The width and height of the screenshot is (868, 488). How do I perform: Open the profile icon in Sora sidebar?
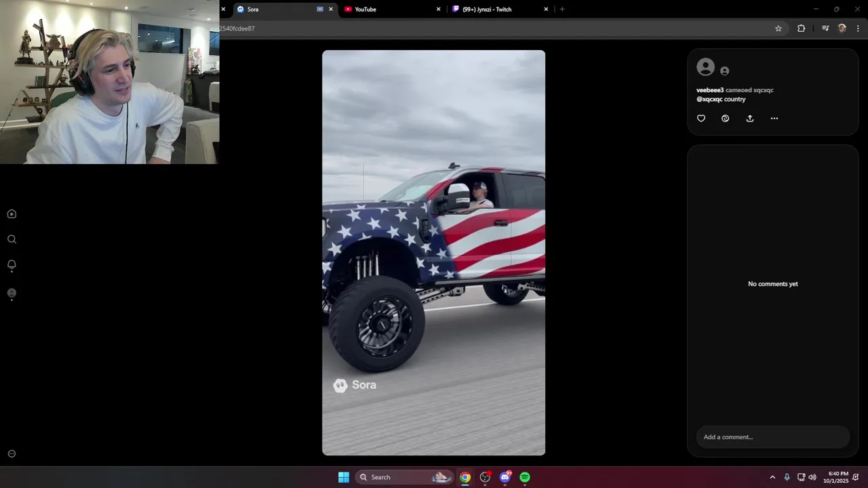click(x=12, y=293)
